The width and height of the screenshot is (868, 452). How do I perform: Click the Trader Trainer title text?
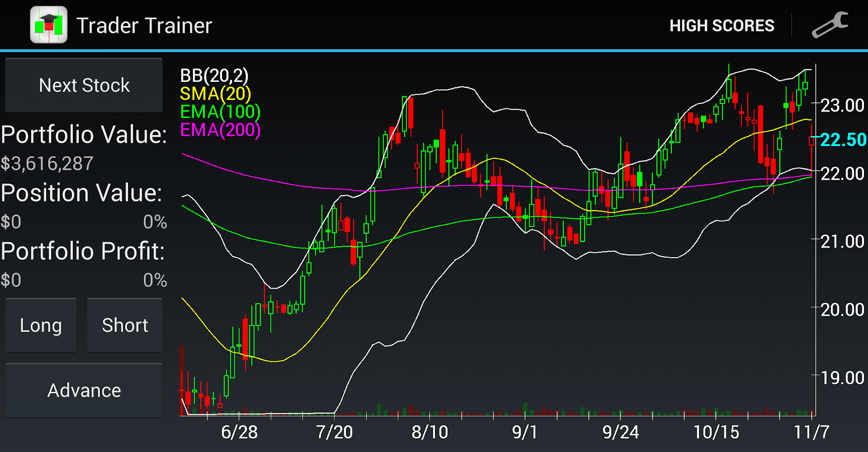pos(144,26)
